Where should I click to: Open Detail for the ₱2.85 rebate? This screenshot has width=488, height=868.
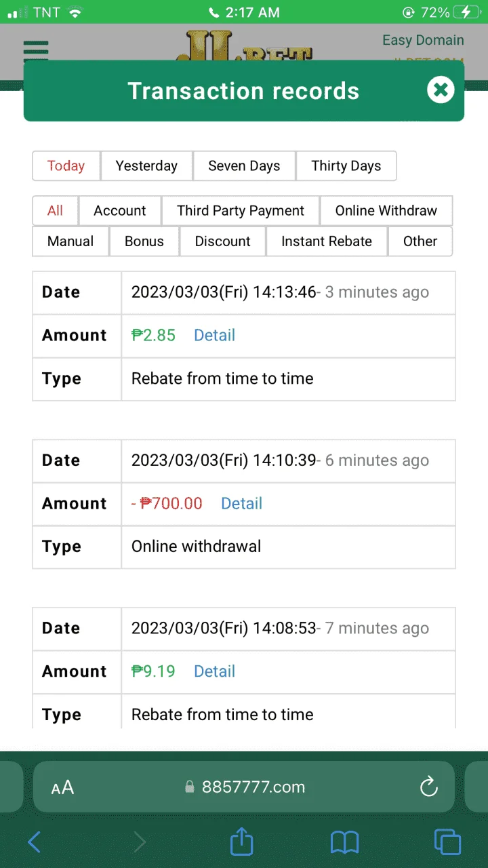214,336
